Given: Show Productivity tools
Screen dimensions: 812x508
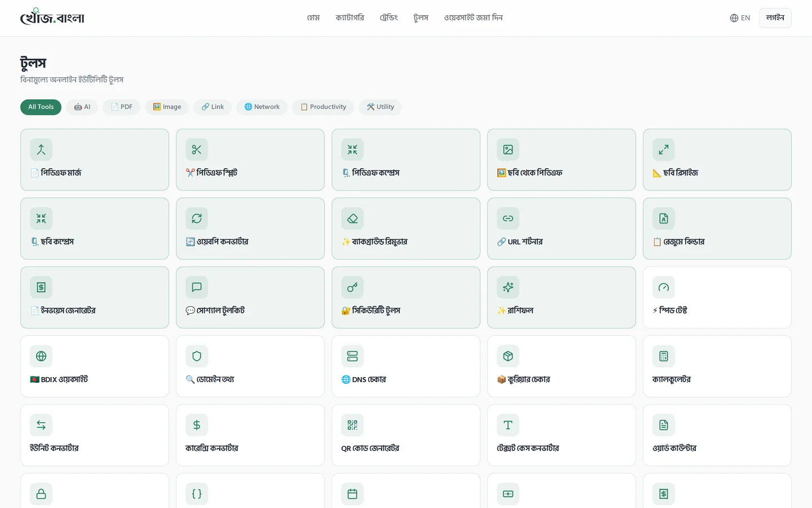Looking at the screenshot, I should [x=323, y=107].
